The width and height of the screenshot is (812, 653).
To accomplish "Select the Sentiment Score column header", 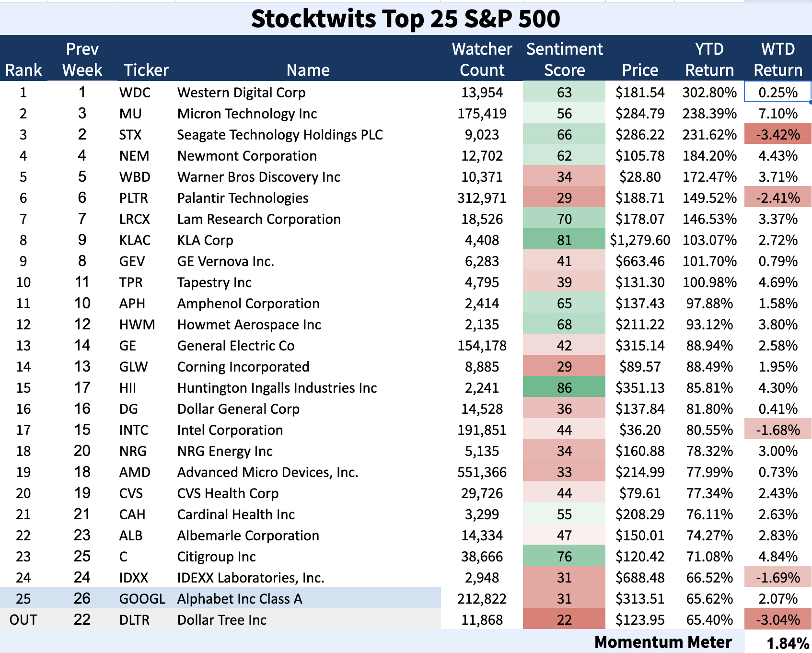I will tap(564, 59).
